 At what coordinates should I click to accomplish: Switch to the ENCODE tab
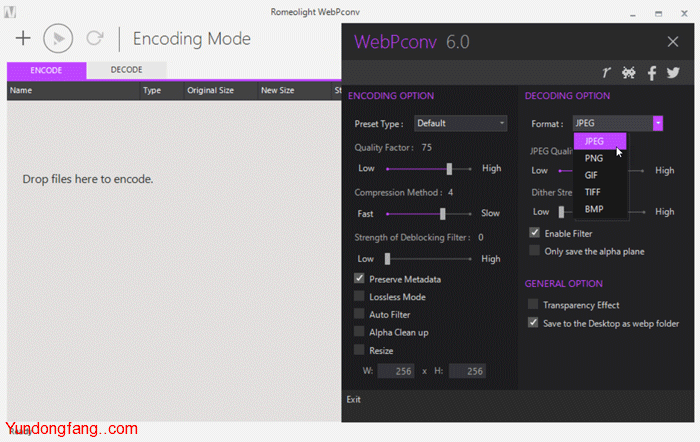tap(46, 70)
